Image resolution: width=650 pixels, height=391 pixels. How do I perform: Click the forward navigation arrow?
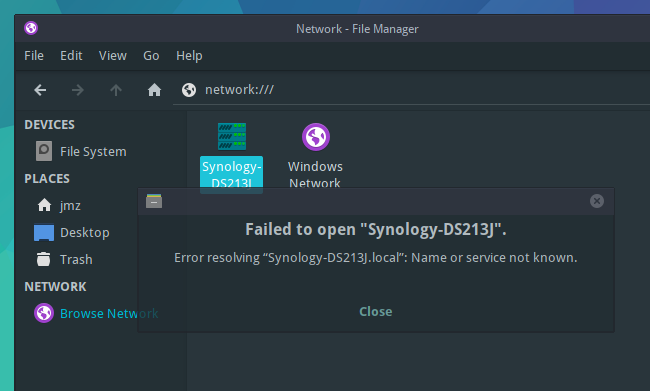coord(78,90)
